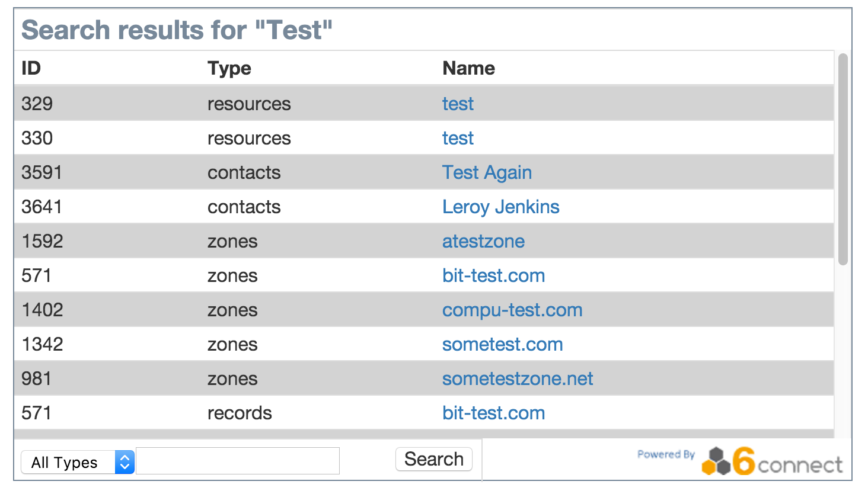Viewport: 868px width, 494px height.
Task: Open the 'test' resource with ID 330
Action: [x=458, y=138]
